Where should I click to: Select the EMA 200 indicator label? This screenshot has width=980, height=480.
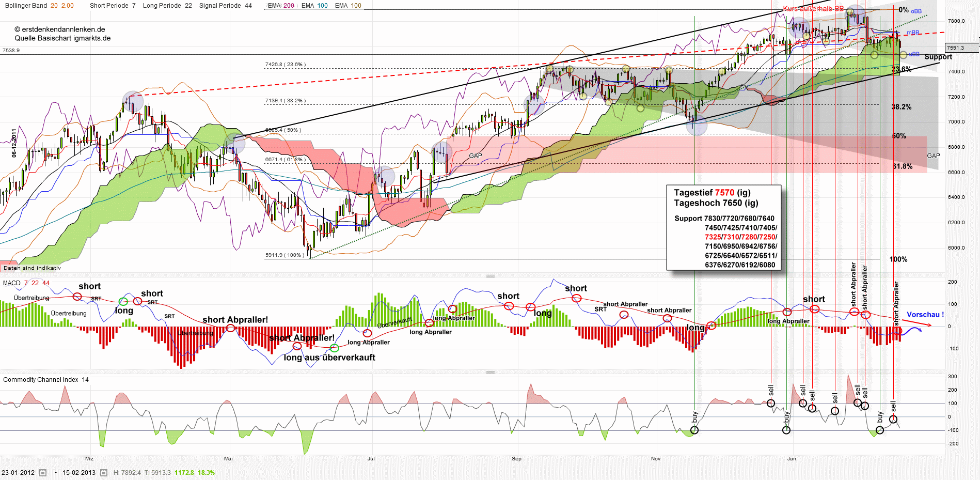point(281,6)
